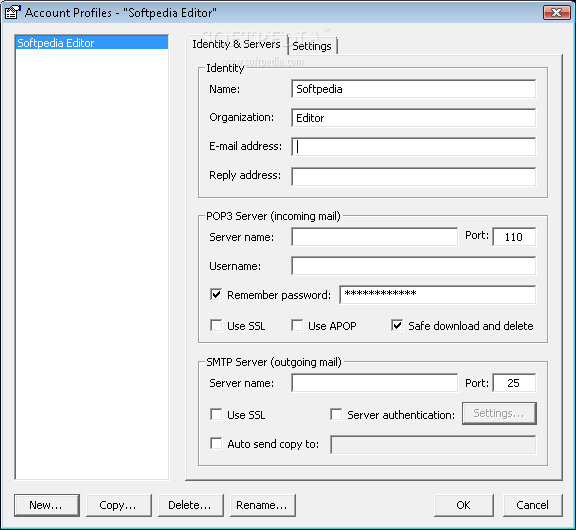Enable Use SSL for POP3 server
The width and height of the screenshot is (576, 530).
(x=216, y=325)
